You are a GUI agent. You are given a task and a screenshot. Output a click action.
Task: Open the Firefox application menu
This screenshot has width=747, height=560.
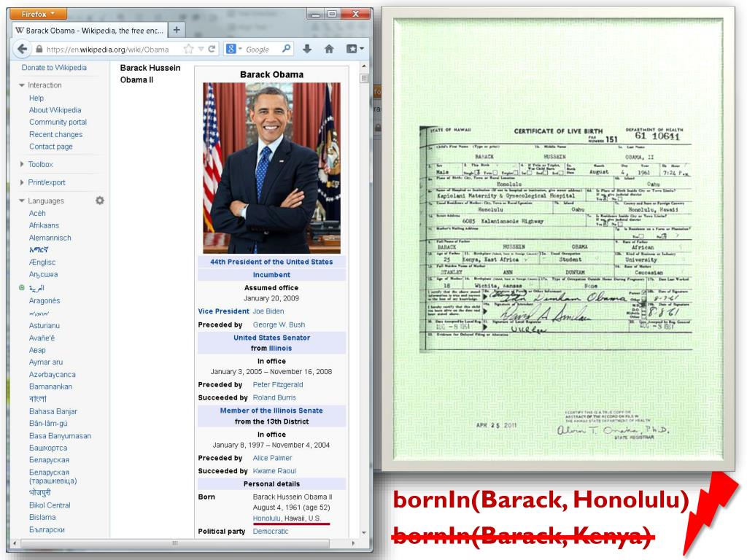point(38,14)
